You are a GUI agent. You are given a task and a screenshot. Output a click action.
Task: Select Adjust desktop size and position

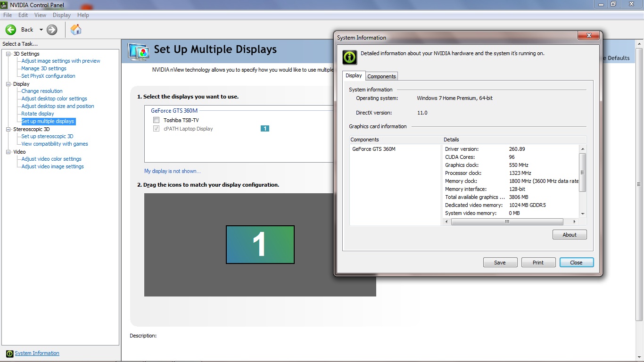click(x=58, y=106)
